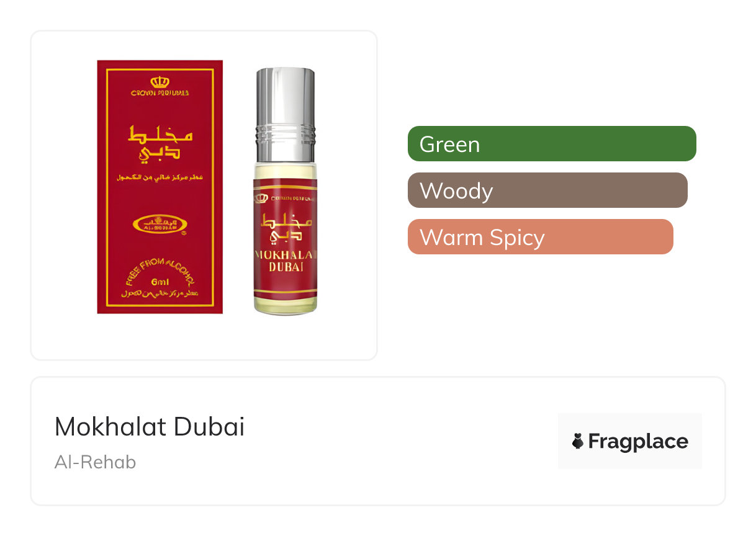The image size is (756, 536).
Task: Click the small Arabic subtitle line on the box
Action: point(160,179)
